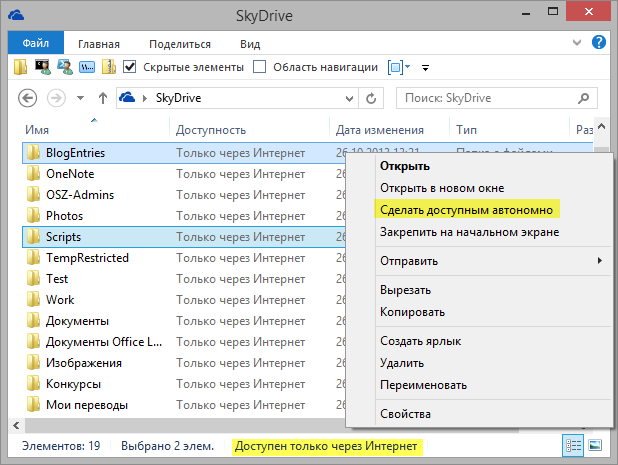Sort by the 'Имя' column header

[95, 129]
